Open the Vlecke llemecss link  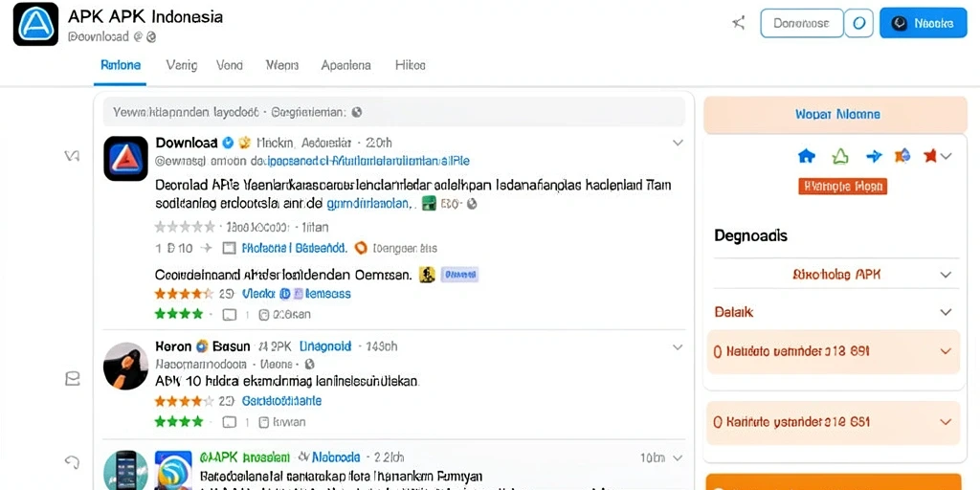coord(297,294)
